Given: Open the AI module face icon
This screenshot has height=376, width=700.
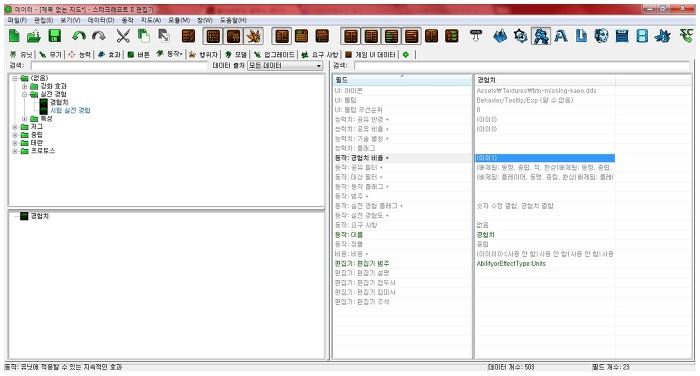Looking at the screenshot, I should pyautogui.click(x=601, y=36).
